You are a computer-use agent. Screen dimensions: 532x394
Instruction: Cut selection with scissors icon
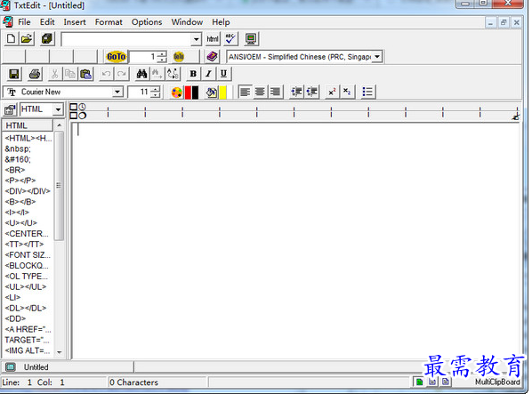[x=54, y=74]
